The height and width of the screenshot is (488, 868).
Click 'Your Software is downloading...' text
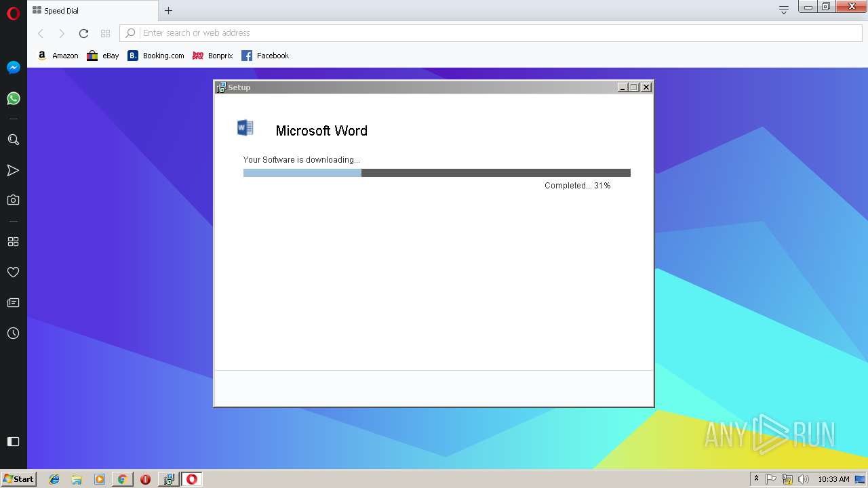click(302, 160)
